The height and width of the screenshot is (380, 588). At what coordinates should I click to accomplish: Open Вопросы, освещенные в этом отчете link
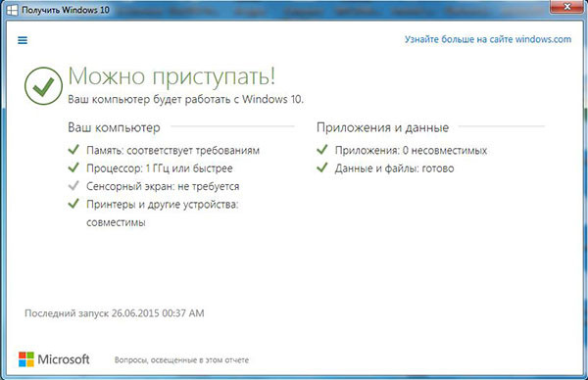[181, 360]
